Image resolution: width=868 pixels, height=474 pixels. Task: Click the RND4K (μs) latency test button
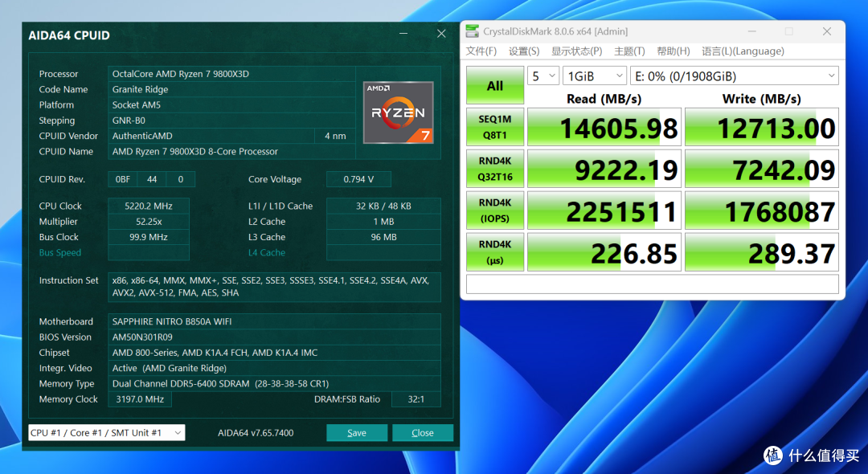tap(495, 252)
